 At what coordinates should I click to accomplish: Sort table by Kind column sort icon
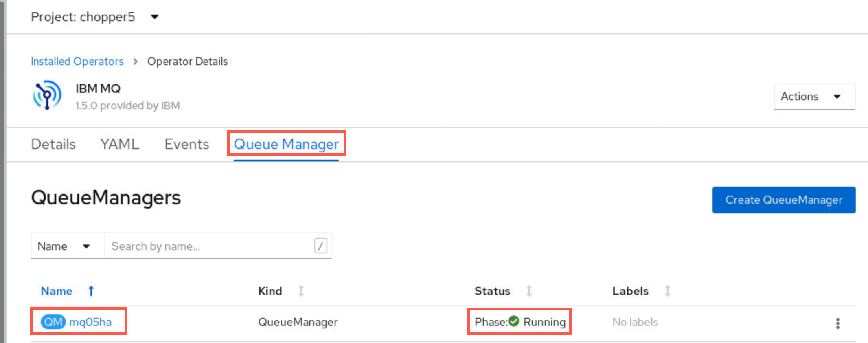point(301,291)
